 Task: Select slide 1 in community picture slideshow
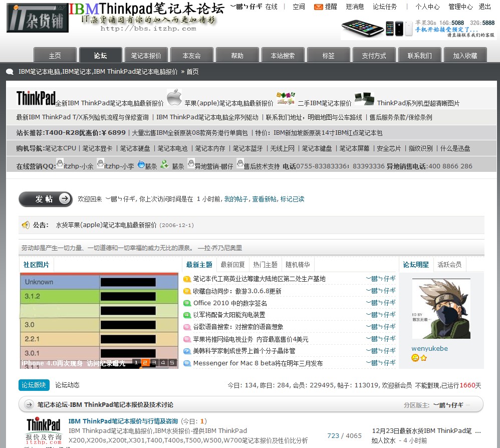(136, 362)
